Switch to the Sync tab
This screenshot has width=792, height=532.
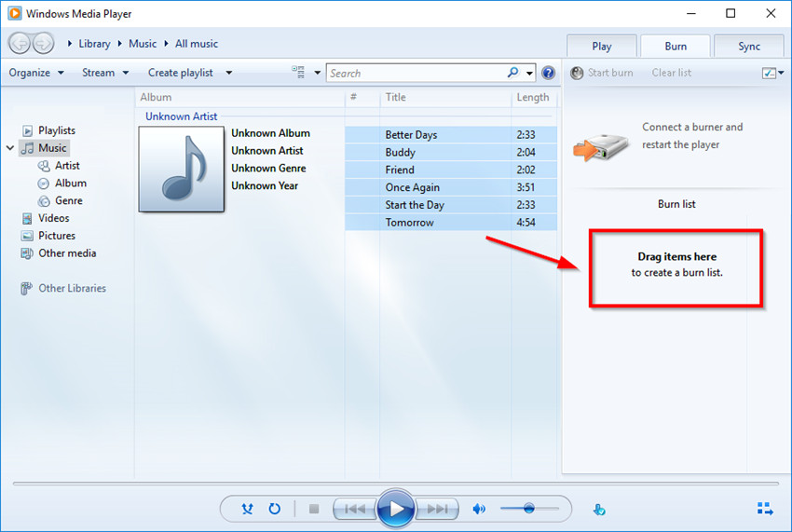pyautogui.click(x=749, y=47)
